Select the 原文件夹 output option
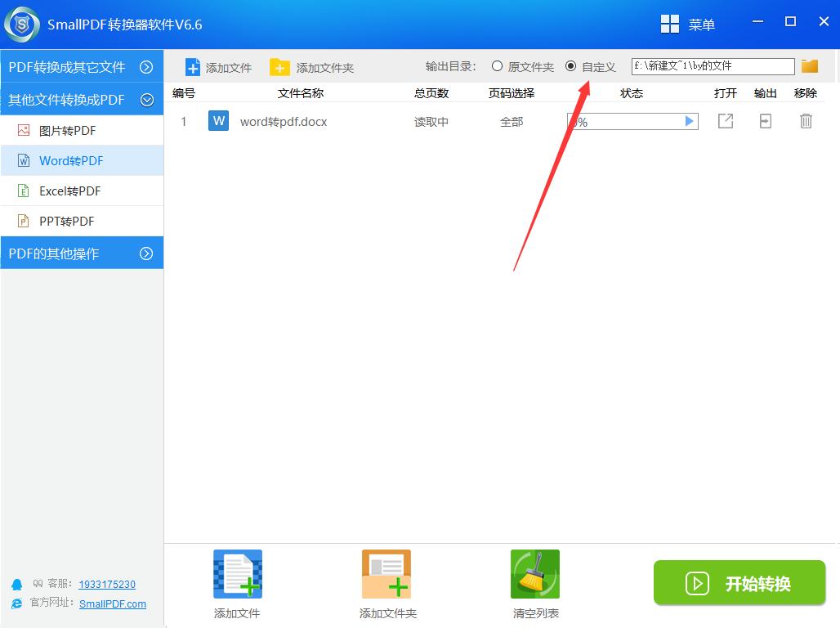 point(496,66)
